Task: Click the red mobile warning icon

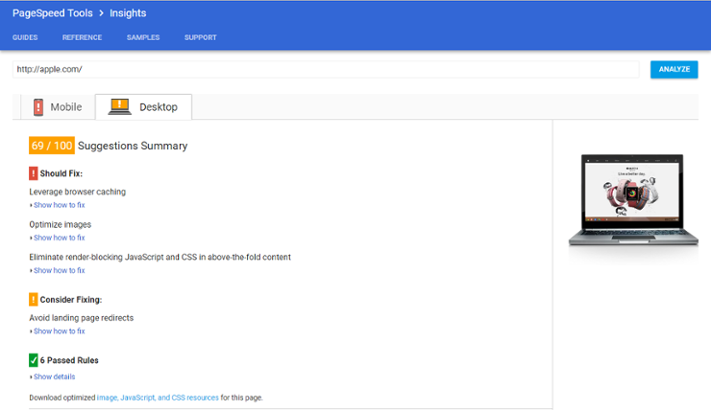Action: 39,107
